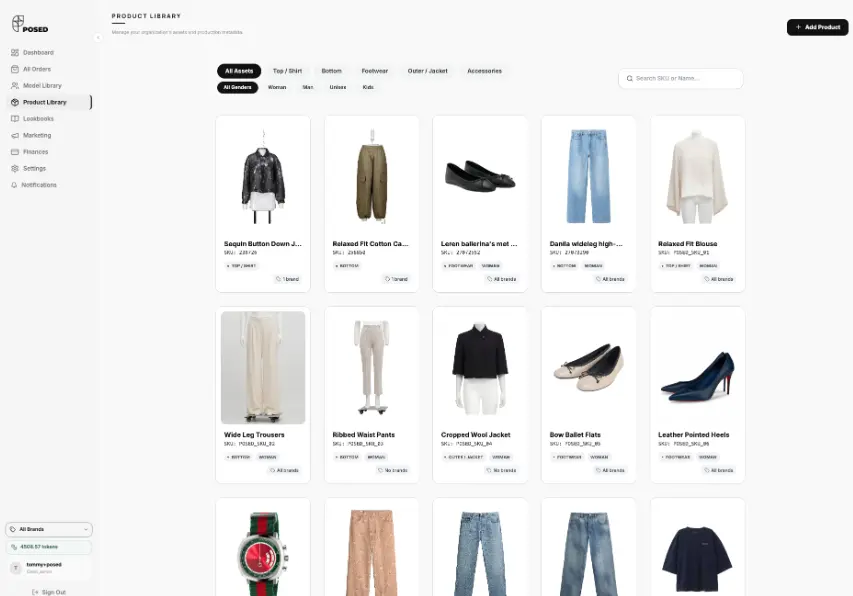This screenshot has width=853, height=596.
Task: Click the POSED logo
Action: (x=30, y=24)
